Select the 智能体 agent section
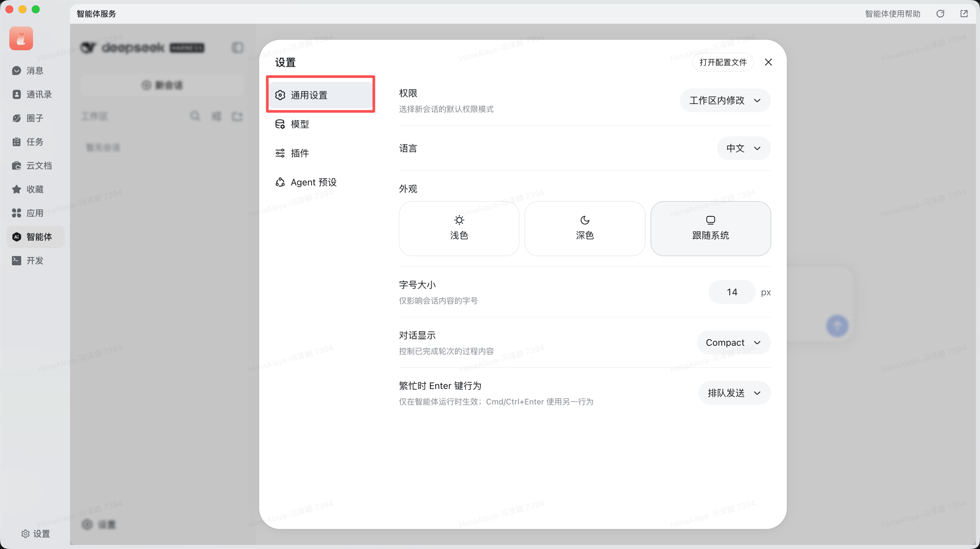This screenshot has width=980, height=549. point(35,237)
